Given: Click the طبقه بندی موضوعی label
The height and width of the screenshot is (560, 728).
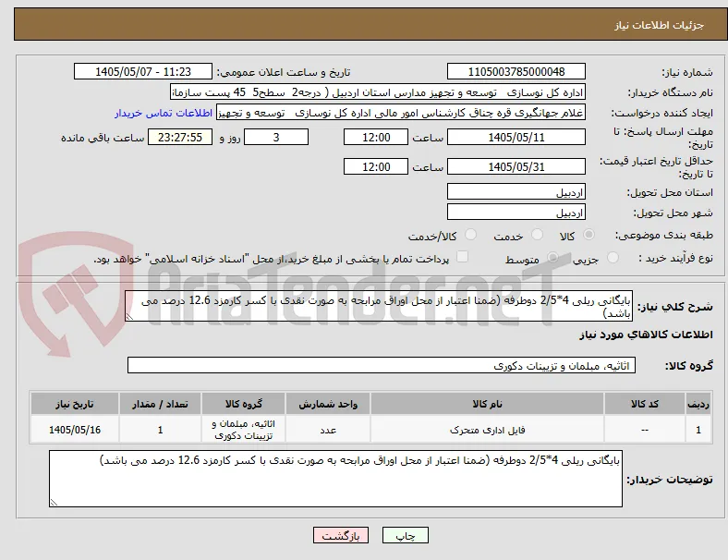Looking at the screenshot, I should (x=664, y=235).
